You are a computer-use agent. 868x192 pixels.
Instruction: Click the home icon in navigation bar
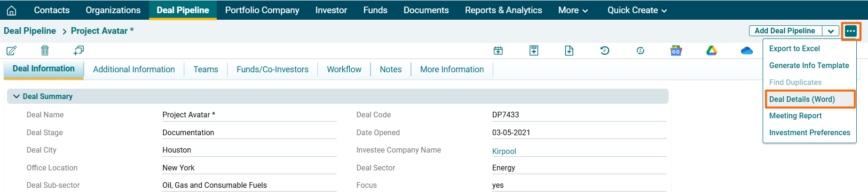tap(12, 10)
